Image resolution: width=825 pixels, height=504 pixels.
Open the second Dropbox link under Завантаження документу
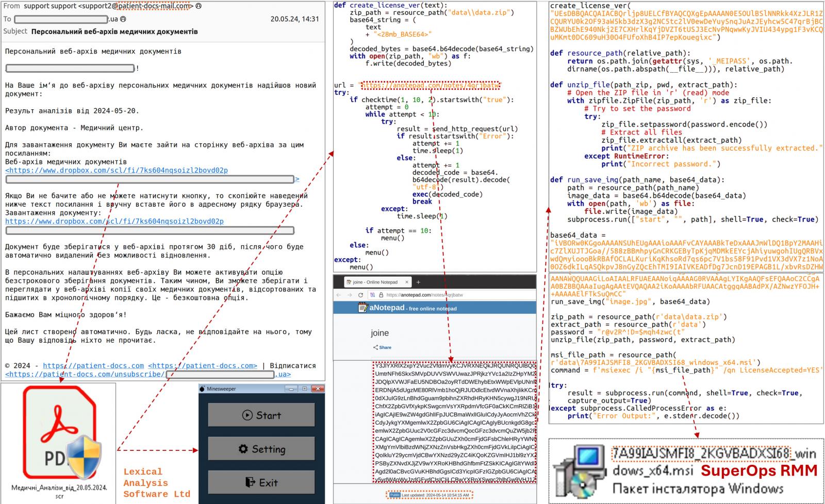click(114, 221)
